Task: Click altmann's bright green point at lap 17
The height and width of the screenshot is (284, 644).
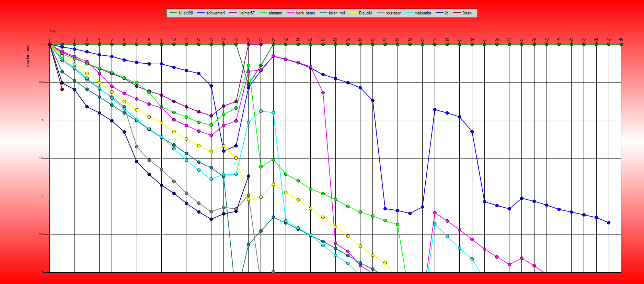Action: point(261,166)
